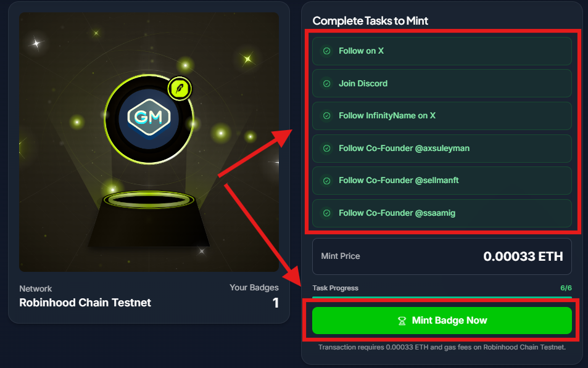Select Follow Co-Founder @axsuleyman task
588x368 pixels.
click(x=442, y=149)
